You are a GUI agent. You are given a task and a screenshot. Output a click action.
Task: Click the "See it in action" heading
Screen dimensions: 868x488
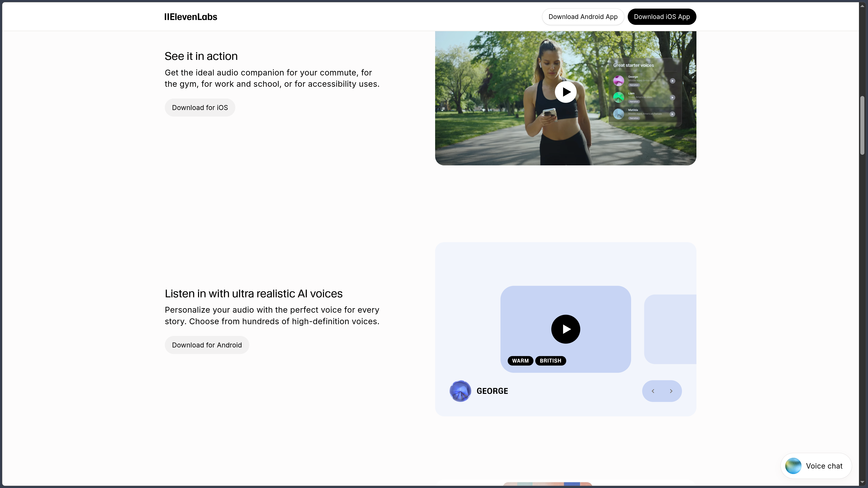(201, 56)
